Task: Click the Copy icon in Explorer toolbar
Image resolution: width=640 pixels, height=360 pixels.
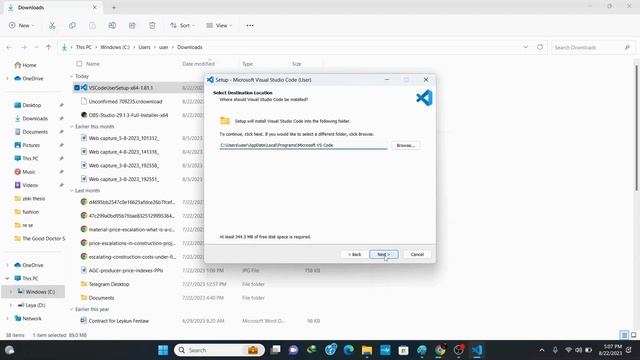Action: (x=72, y=25)
